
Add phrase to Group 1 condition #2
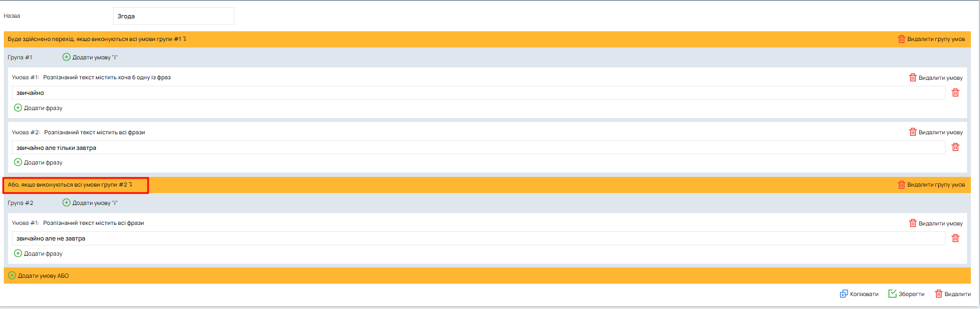tap(38, 162)
